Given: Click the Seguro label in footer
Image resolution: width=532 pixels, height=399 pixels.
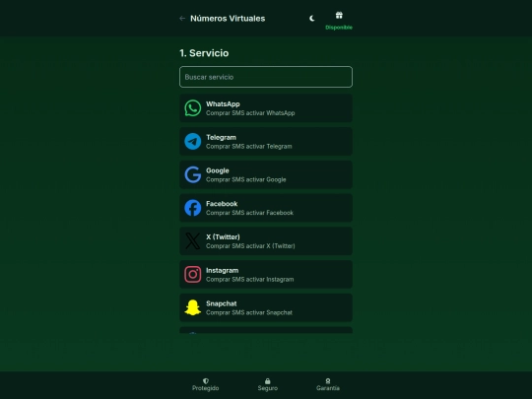Looking at the screenshot, I should pos(268,388).
